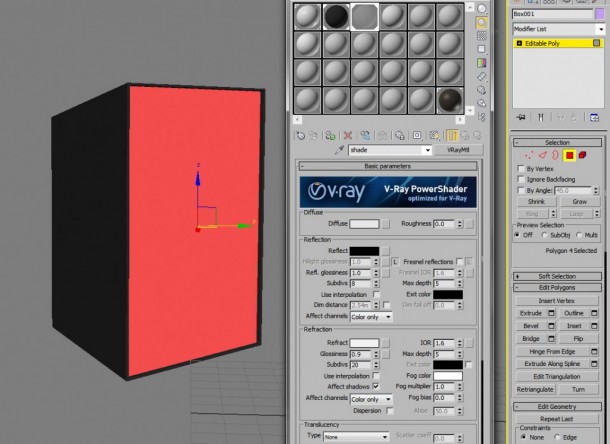Open the Bevel settings box icon
Screen dimensions: 610x444
click(551, 326)
